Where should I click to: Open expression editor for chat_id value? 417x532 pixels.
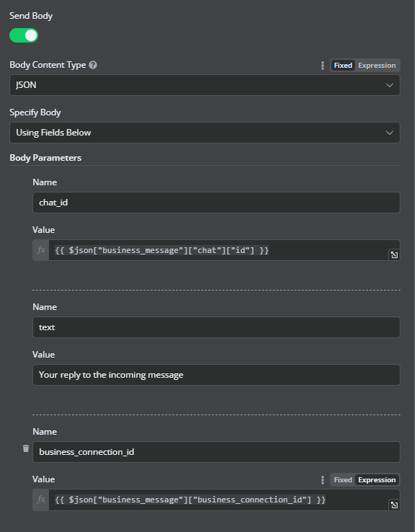(x=394, y=254)
